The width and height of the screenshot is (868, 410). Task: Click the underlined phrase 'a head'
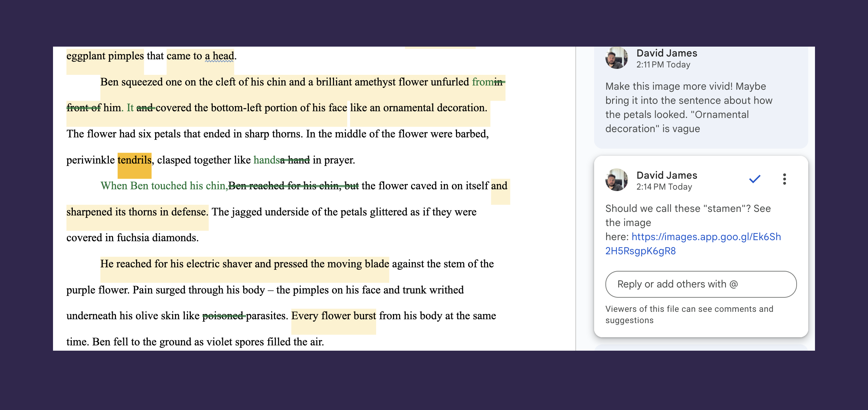pyautogui.click(x=219, y=56)
